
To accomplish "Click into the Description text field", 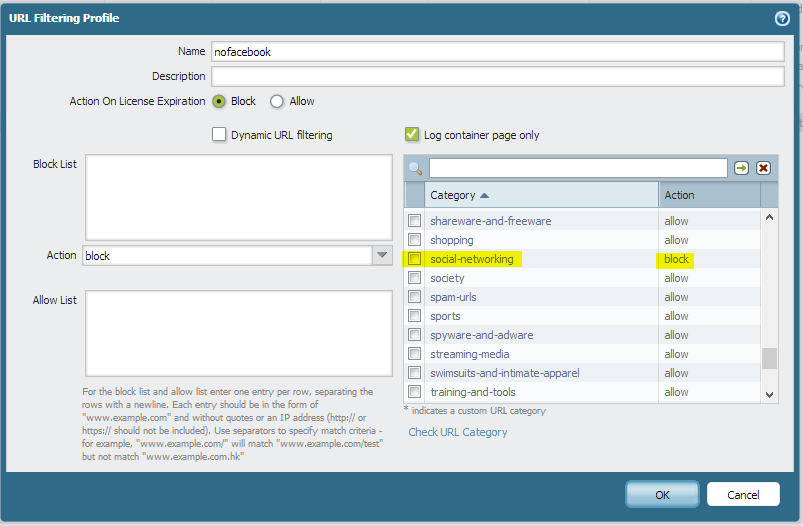I will click(x=497, y=76).
